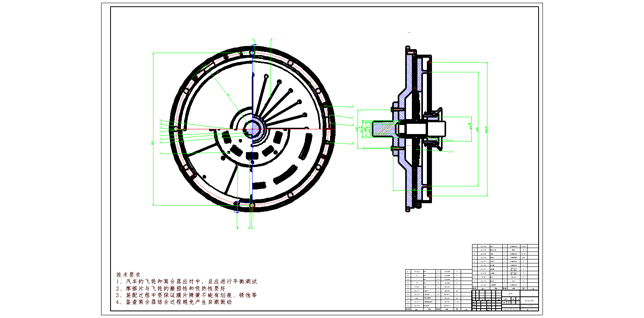Select the outermost diameter dimension on section view
This screenshot has width=644, height=318.
coord(487,129)
